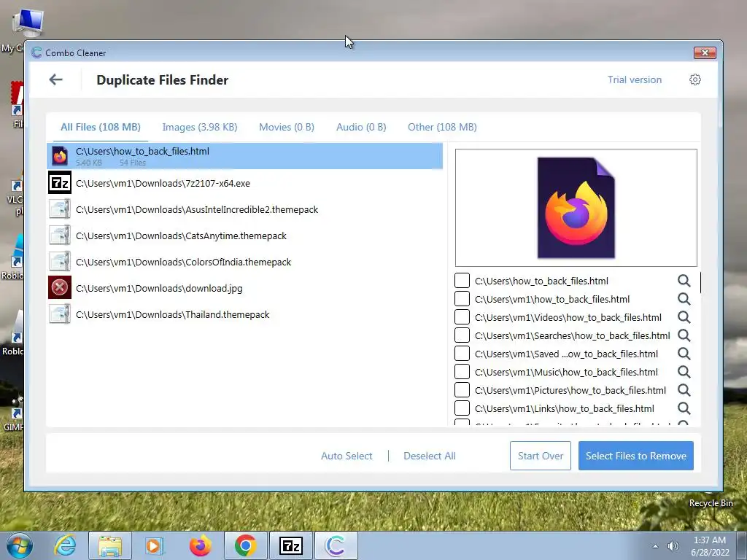This screenshot has height=560, width=747.
Task: Click the volume speaker tray icon
Action: coord(673,547)
